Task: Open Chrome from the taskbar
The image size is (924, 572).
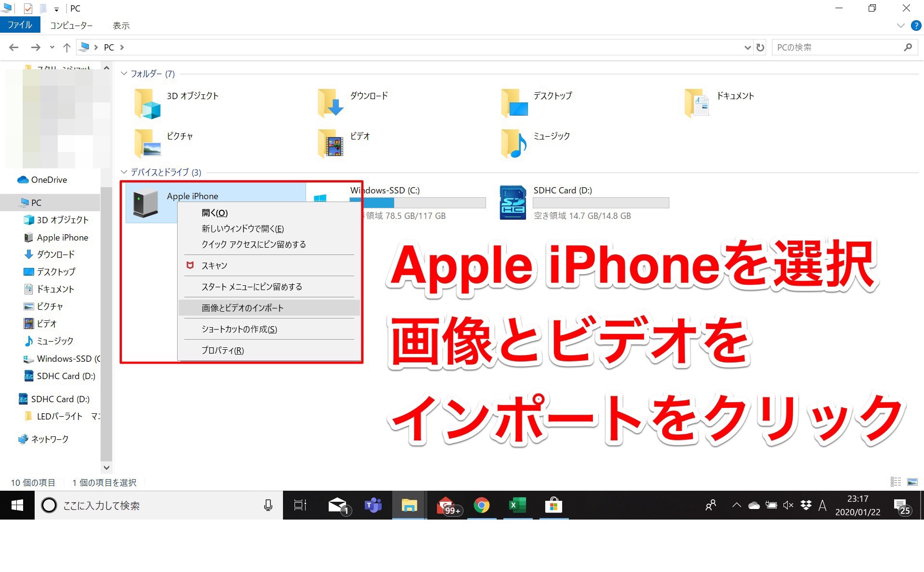Action: 481,505
